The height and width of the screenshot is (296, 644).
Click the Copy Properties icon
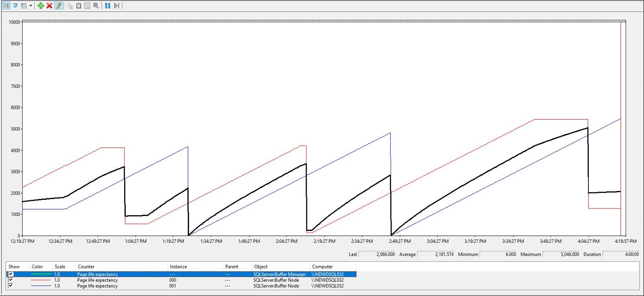pos(70,6)
